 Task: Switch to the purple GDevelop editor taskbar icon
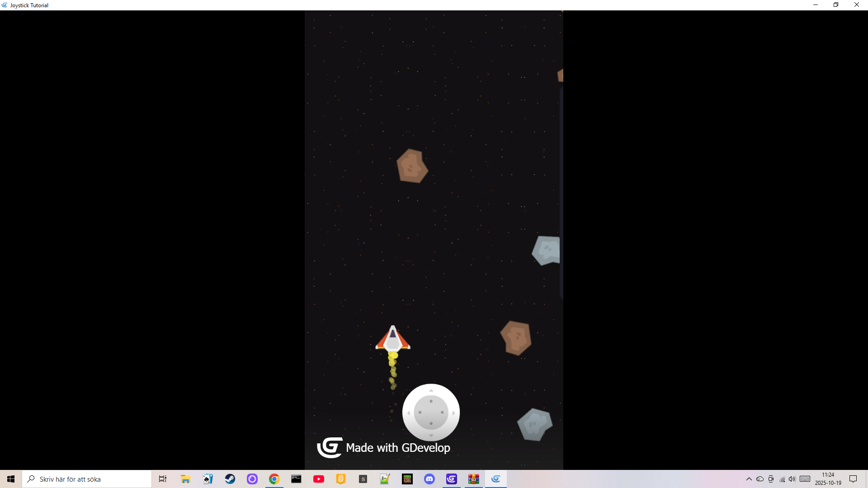click(452, 479)
